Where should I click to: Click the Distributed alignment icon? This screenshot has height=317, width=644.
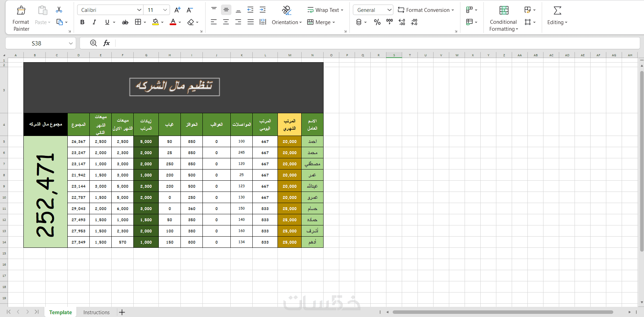(x=263, y=22)
